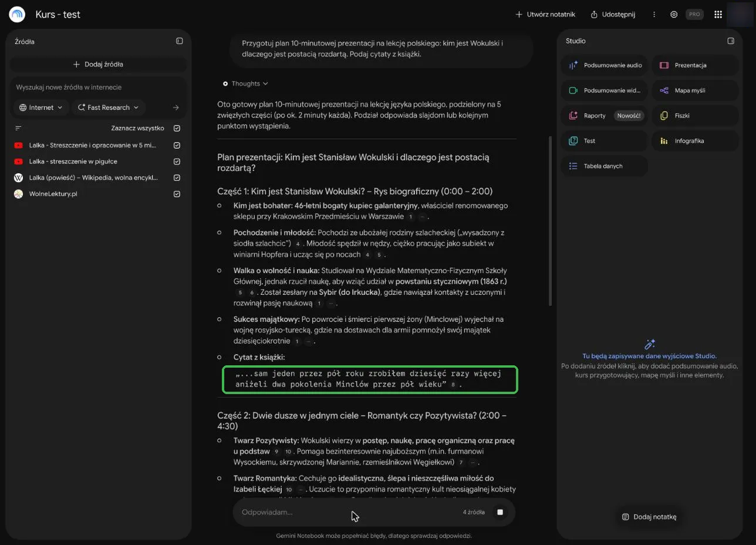Viewport: 756px width, 545px height.
Task: Uncheck the Wikipedia Lalka source checkbox
Action: (177, 177)
